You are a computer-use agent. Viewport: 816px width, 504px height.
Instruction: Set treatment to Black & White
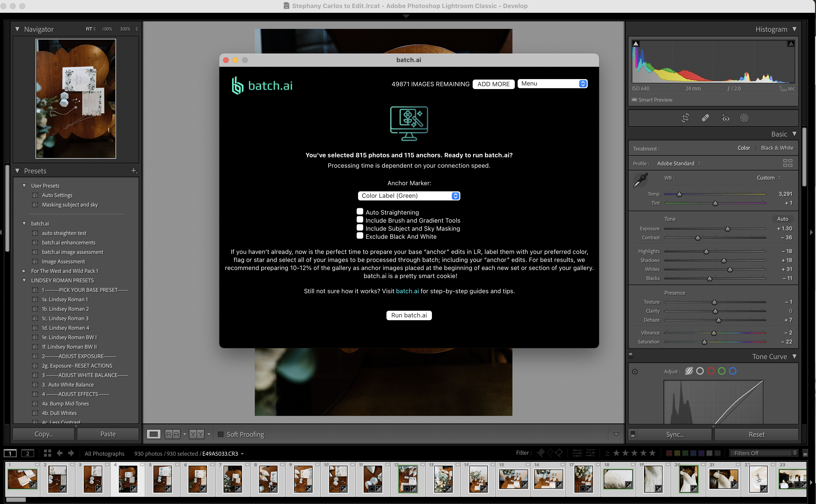point(777,148)
